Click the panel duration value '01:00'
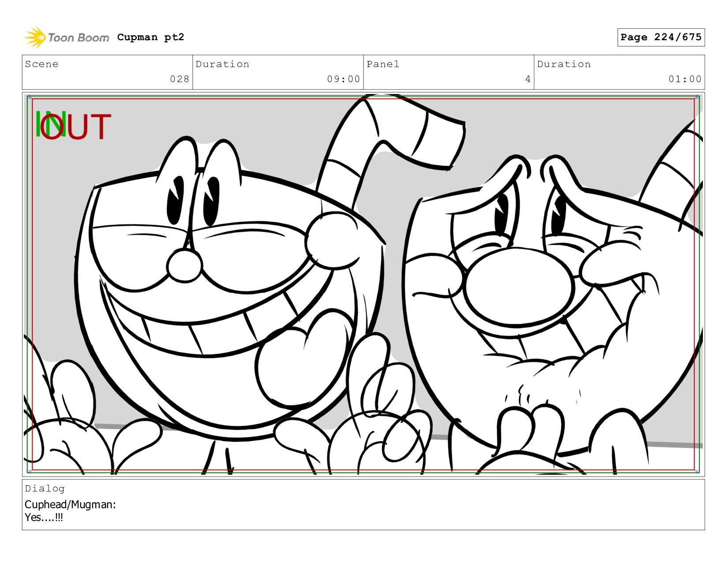The width and height of the screenshot is (728, 563). click(x=685, y=79)
